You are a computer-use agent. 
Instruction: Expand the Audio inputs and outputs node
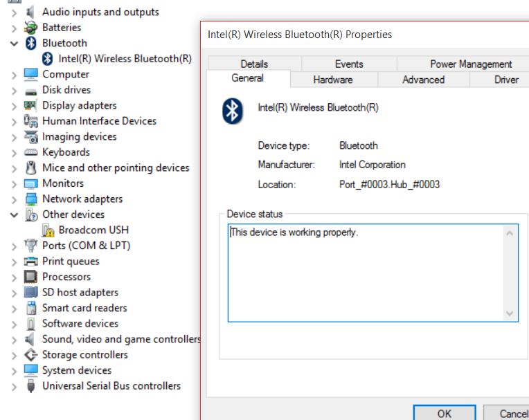tap(14, 13)
